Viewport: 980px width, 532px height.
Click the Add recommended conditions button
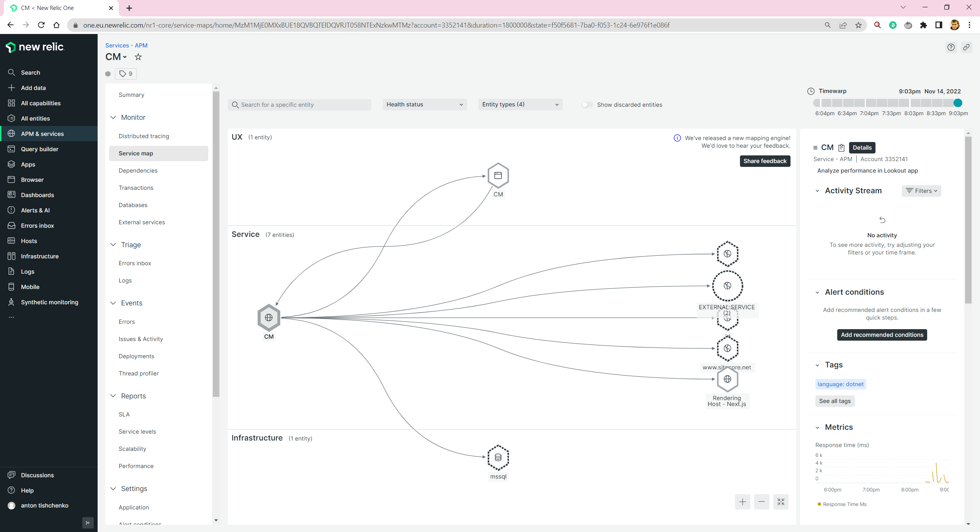tap(882, 335)
